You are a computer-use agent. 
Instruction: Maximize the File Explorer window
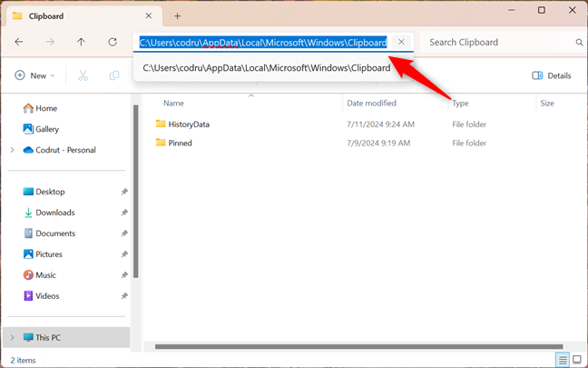point(542,10)
